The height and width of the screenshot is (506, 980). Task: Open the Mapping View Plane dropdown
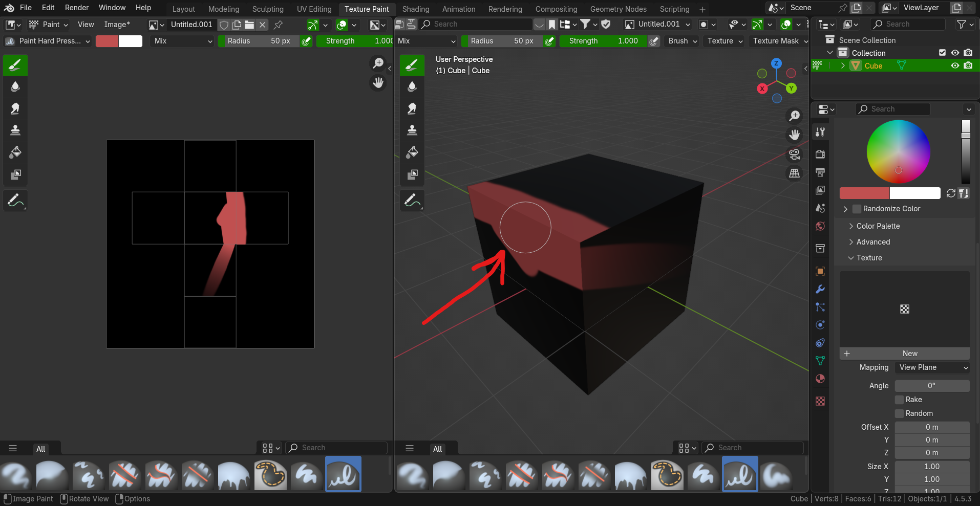[932, 367]
